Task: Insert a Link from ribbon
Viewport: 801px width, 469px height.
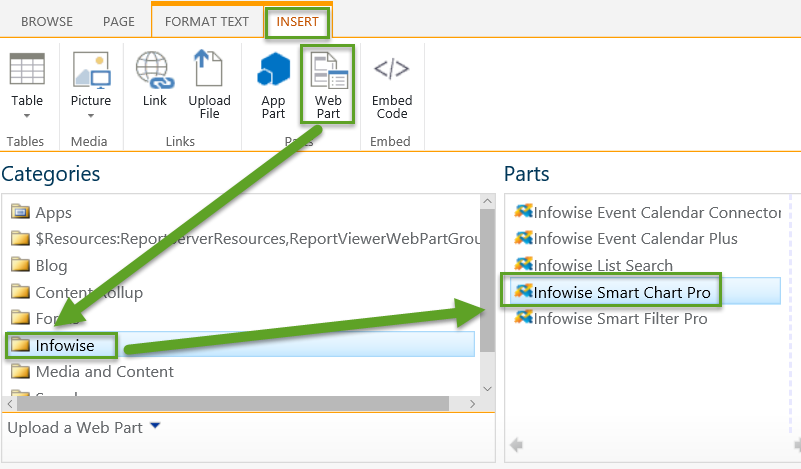Action: click(155, 79)
